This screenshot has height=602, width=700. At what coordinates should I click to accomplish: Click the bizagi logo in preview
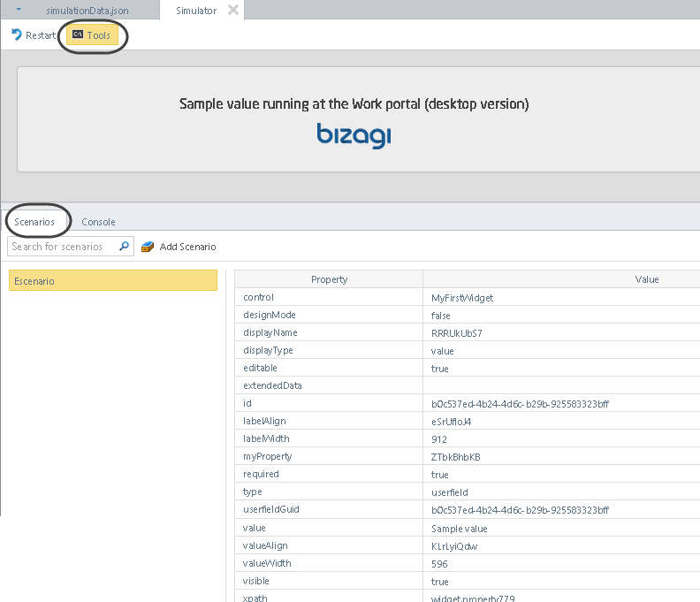tap(354, 136)
